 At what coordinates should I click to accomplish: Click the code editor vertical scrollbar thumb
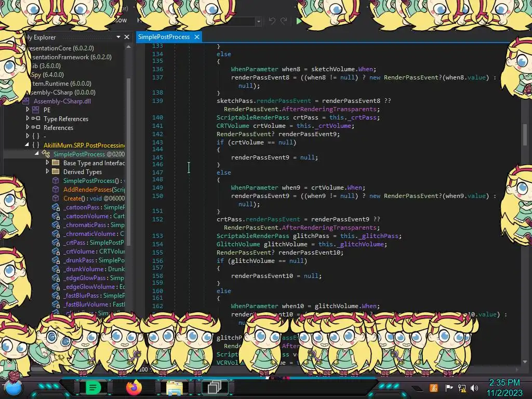point(525,135)
